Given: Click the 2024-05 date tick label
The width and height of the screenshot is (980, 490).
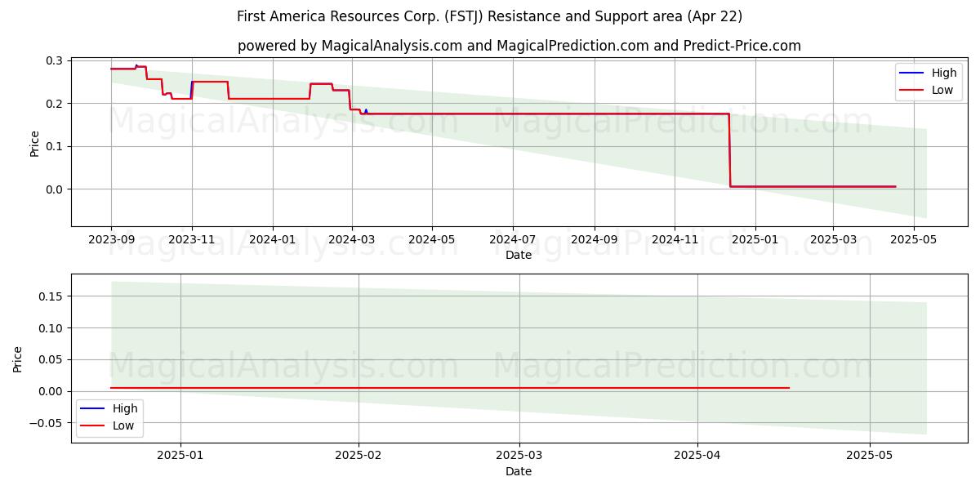Looking at the screenshot, I should (431, 239).
